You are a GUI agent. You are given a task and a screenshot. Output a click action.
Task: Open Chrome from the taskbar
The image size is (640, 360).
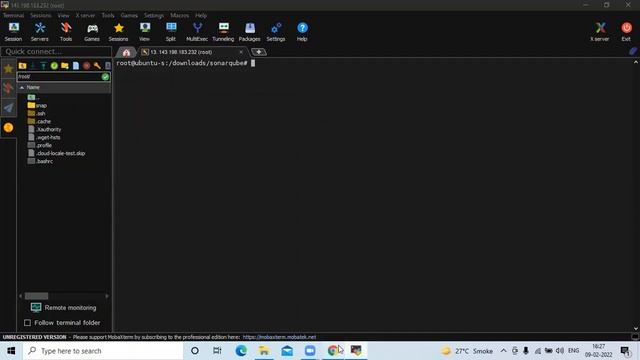(x=333, y=351)
